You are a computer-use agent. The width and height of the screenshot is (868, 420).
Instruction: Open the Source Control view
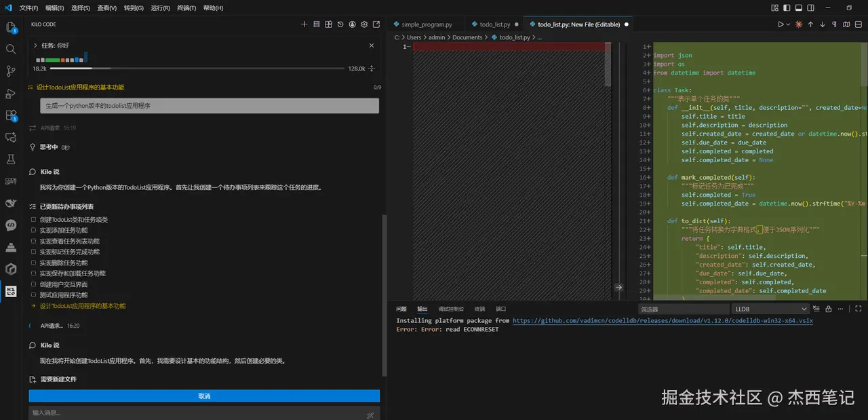coord(10,71)
